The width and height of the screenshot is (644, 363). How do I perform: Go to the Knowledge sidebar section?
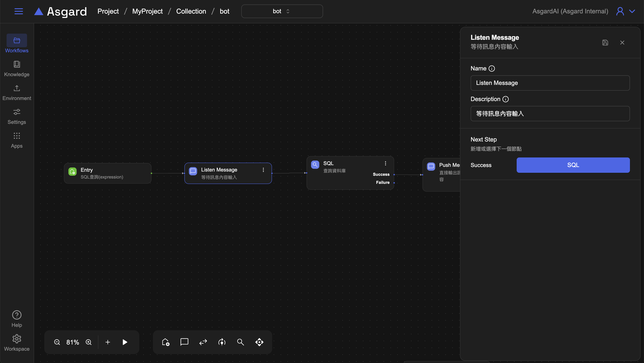tap(17, 69)
